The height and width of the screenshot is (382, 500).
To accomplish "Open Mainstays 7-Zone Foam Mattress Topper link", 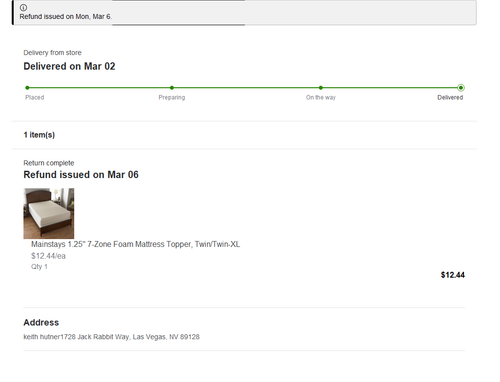I will pyautogui.click(x=135, y=244).
